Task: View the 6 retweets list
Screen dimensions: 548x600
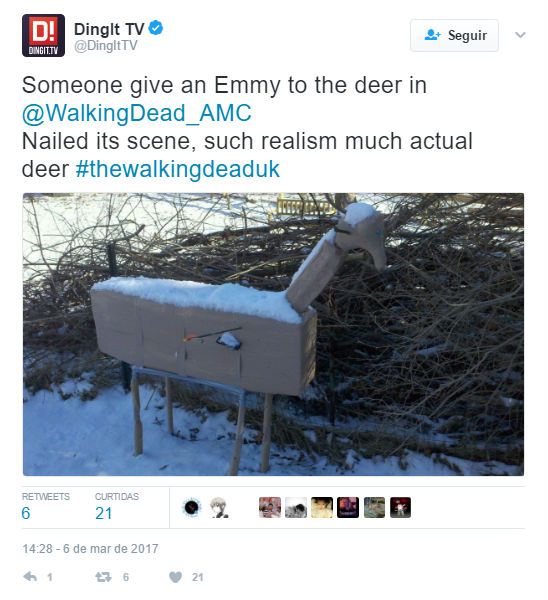Action: click(x=46, y=507)
